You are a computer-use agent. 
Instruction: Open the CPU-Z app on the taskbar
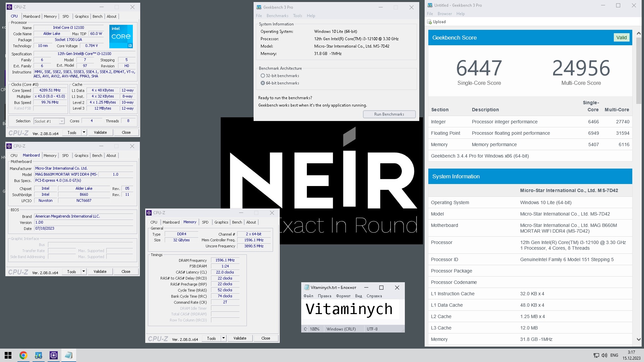[54, 355]
